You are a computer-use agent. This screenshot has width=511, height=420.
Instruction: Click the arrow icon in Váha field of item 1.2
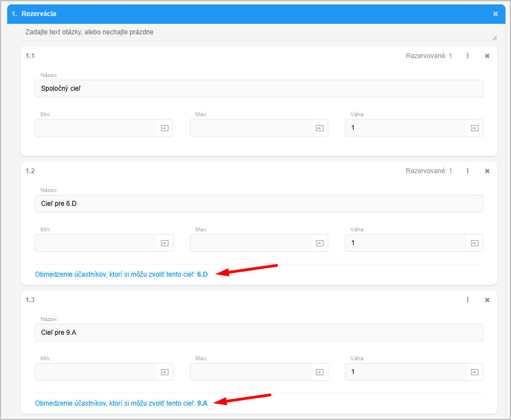[474, 243]
